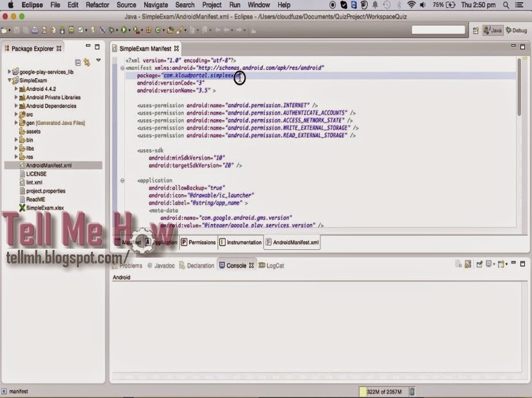Image resolution: width=532 pixels, height=398 pixels.
Task: Open macOS Spotlight search icon
Action: point(506,4)
